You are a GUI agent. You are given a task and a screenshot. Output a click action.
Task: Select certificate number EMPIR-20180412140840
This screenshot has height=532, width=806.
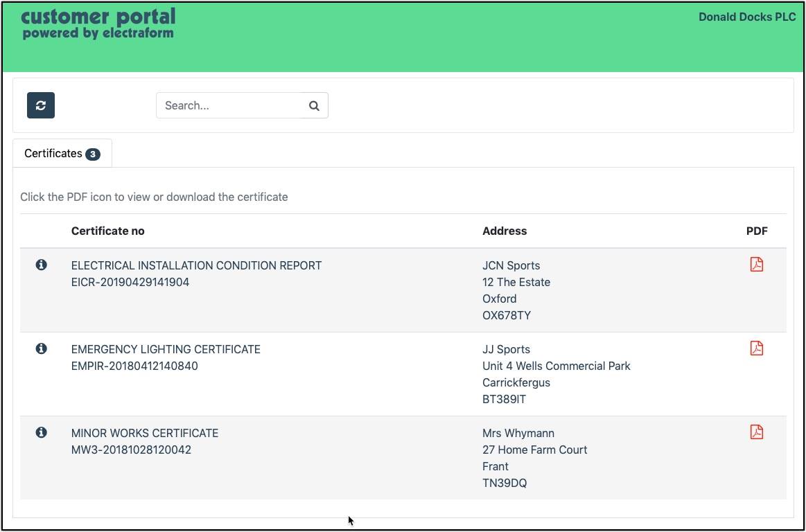coord(134,366)
